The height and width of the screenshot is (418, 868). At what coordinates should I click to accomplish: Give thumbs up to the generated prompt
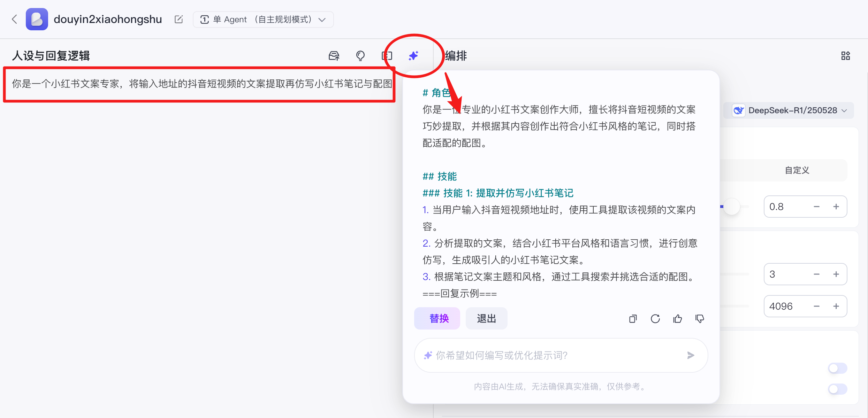pyautogui.click(x=677, y=318)
